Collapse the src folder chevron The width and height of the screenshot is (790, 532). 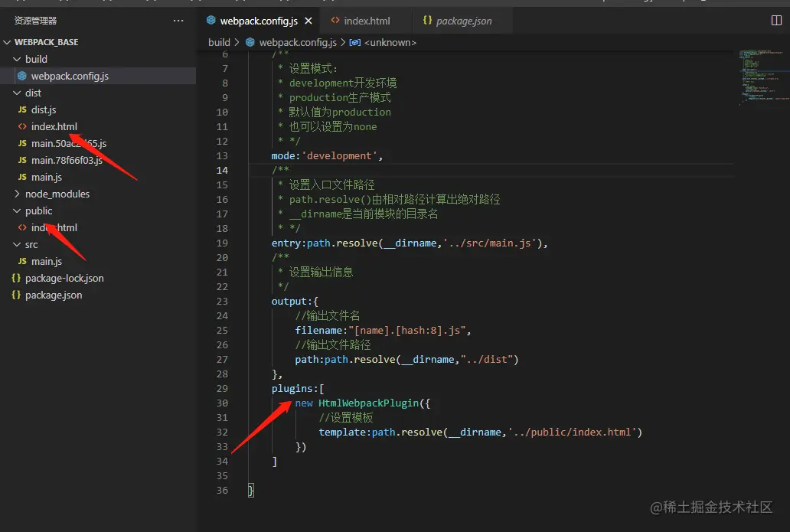click(x=17, y=244)
